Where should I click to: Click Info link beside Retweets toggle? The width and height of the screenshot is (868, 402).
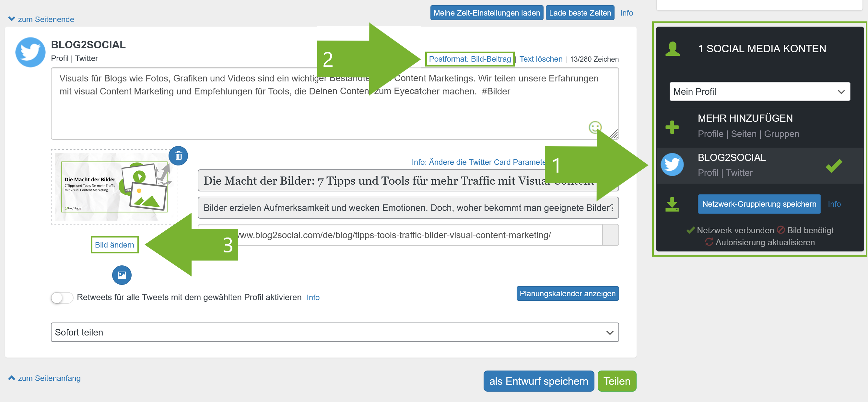click(313, 297)
